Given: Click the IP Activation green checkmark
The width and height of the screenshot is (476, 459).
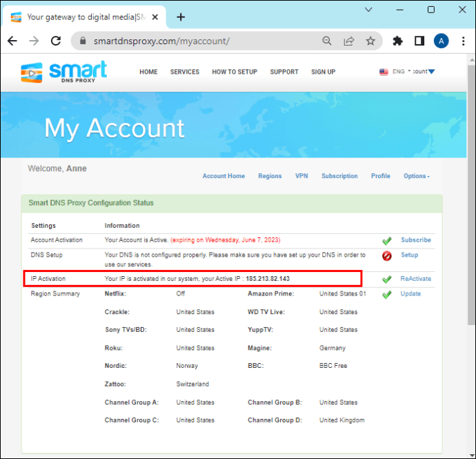Looking at the screenshot, I should click(x=387, y=279).
